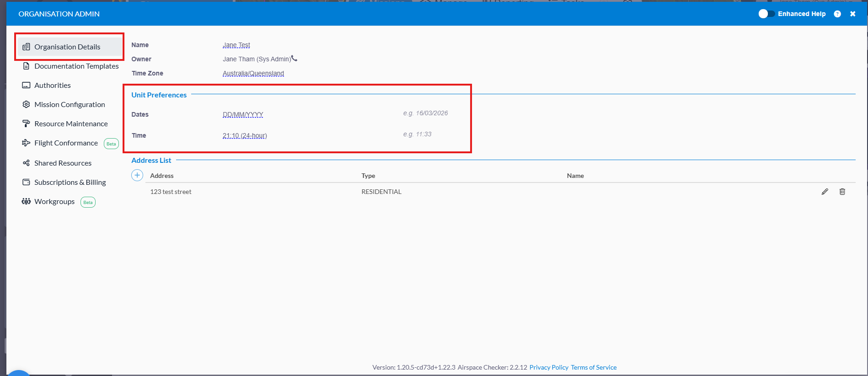
Task: Click the Organisation Details building icon
Action: pyautogui.click(x=26, y=47)
